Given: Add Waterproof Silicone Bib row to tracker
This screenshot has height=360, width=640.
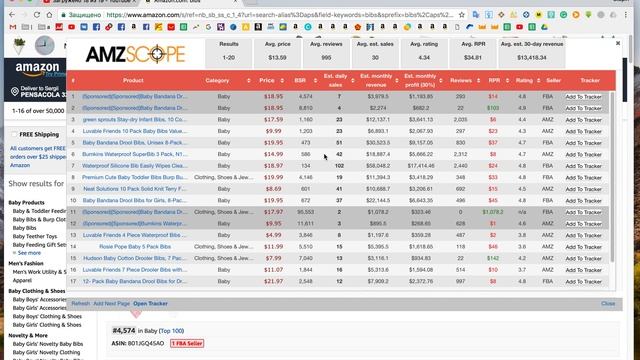Looking at the screenshot, I should coord(584,166).
